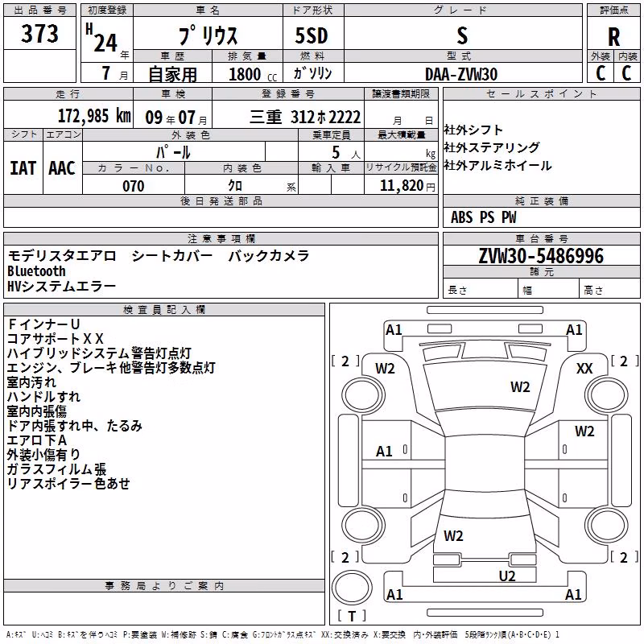The width and height of the screenshot is (644, 644).
Task: Select mileage 172,985 km
Action: [x=94, y=116]
